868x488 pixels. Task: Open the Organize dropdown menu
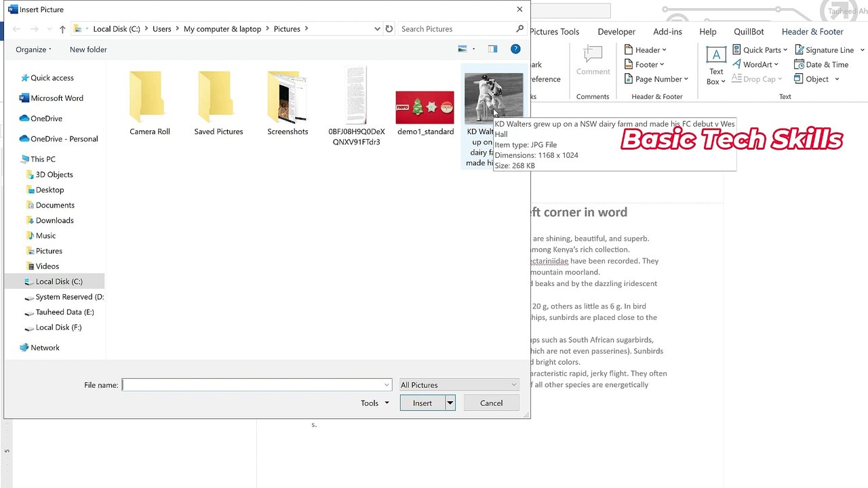click(x=34, y=49)
